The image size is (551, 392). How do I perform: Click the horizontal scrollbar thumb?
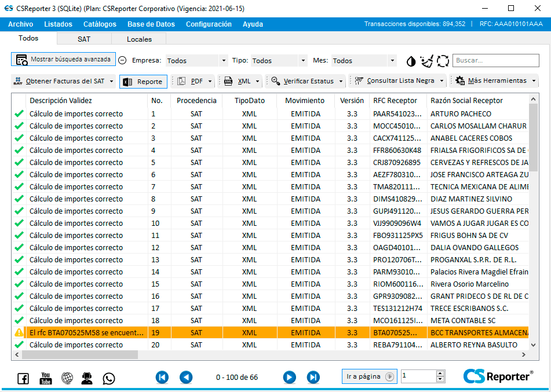[x=80, y=355]
